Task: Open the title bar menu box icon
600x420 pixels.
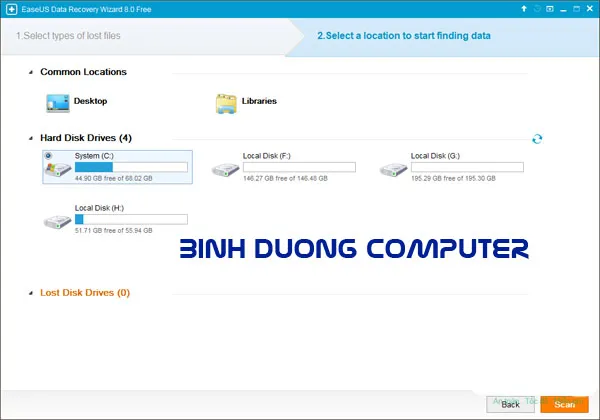Action: [550, 9]
